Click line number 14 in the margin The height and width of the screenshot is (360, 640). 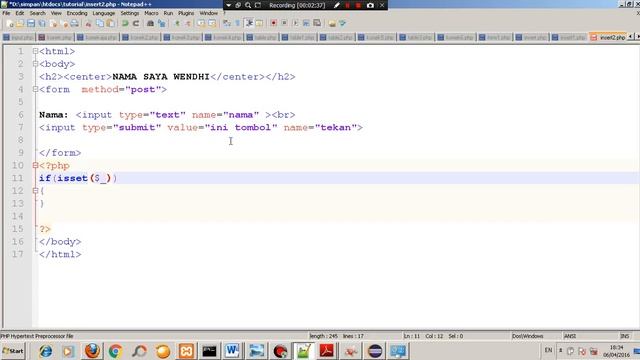point(18,216)
